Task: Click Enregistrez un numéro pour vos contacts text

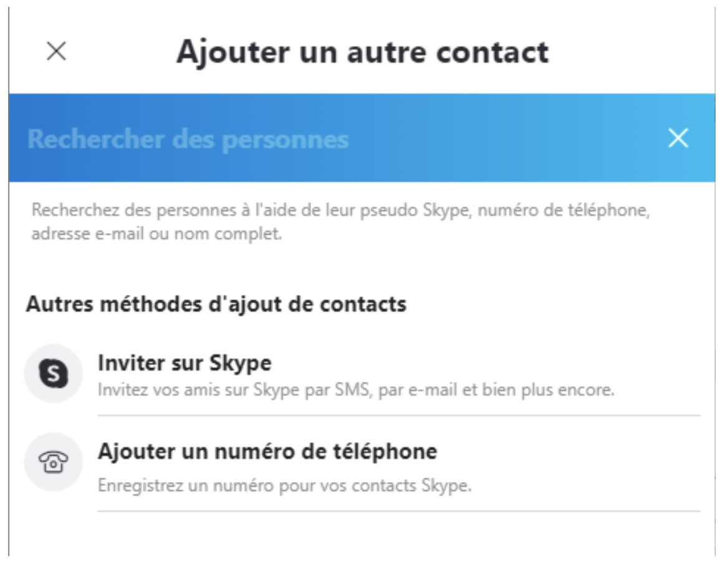Action: (284, 486)
